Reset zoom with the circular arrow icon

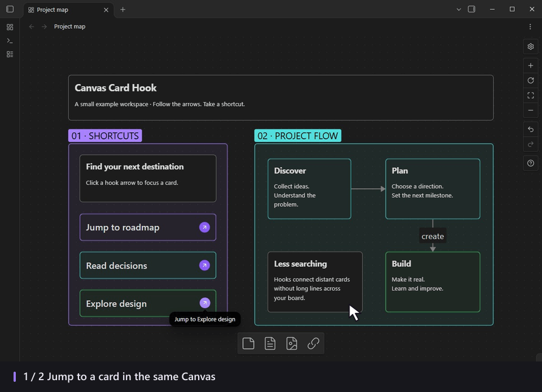[531, 81]
